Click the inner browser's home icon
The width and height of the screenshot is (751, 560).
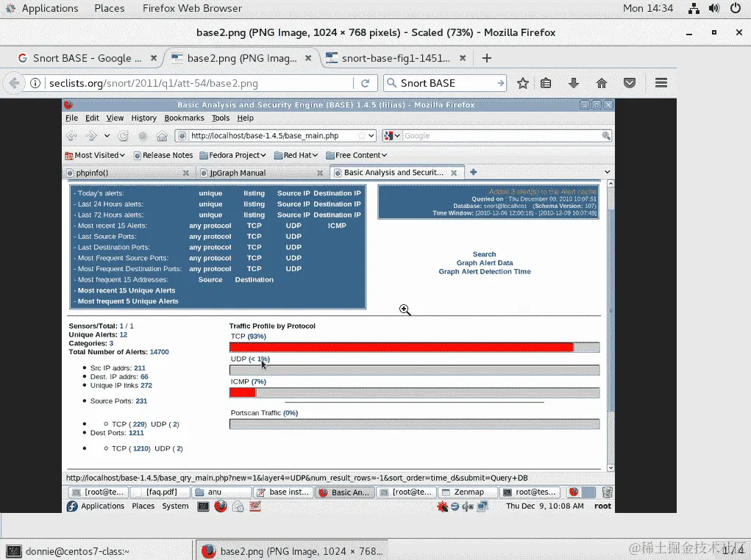(x=162, y=136)
